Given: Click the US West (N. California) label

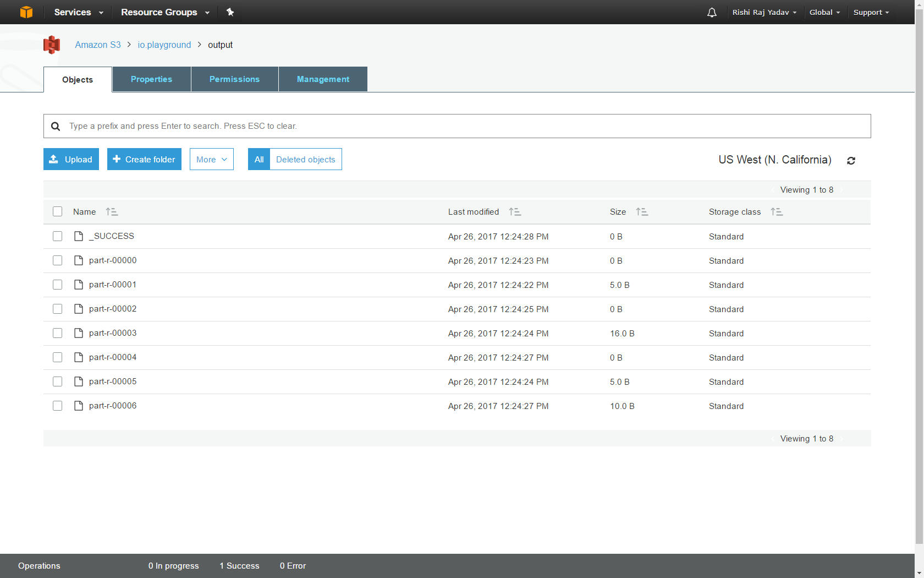Looking at the screenshot, I should [775, 160].
